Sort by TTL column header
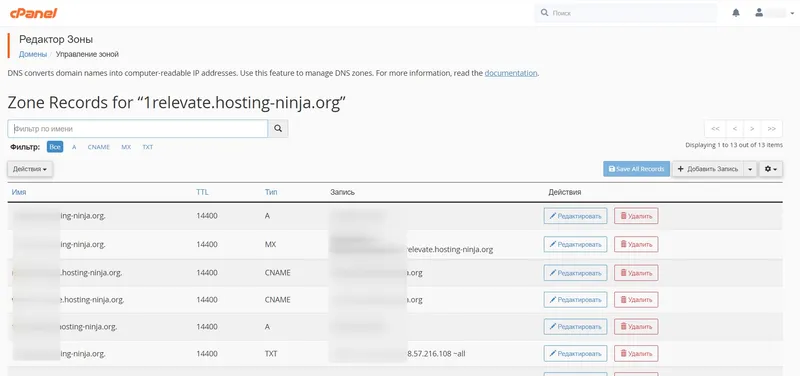The height and width of the screenshot is (376, 800). (x=202, y=192)
